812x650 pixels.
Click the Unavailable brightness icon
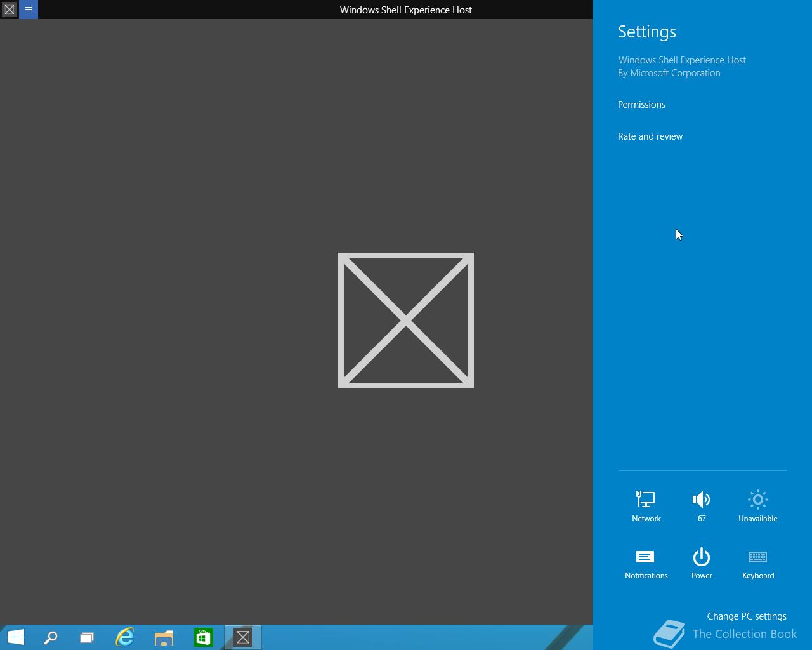(757, 506)
